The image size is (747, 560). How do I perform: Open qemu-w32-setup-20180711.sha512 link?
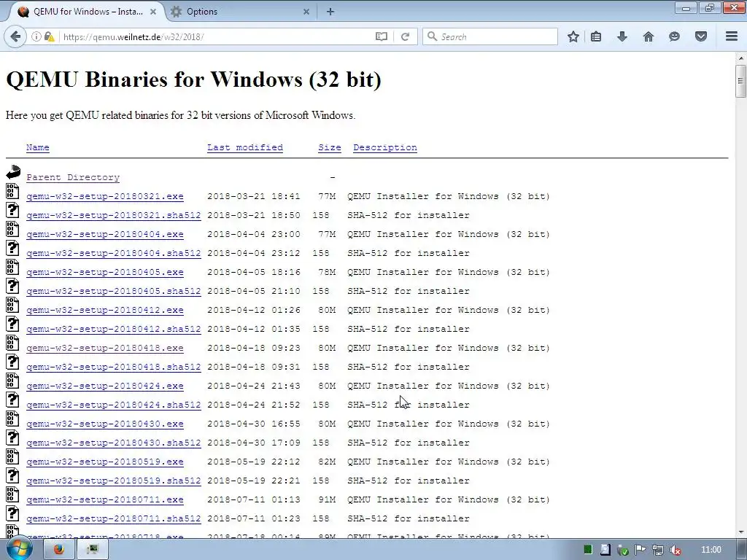coord(113,518)
